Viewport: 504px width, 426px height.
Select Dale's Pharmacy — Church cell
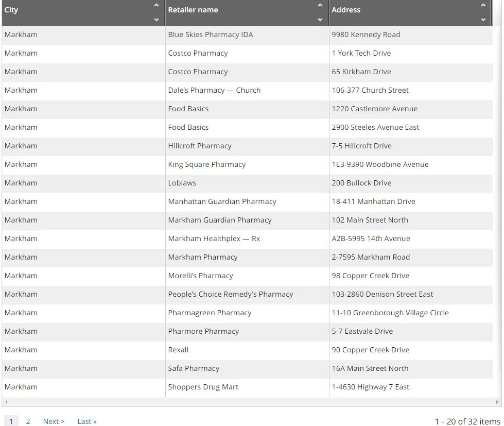(x=247, y=90)
